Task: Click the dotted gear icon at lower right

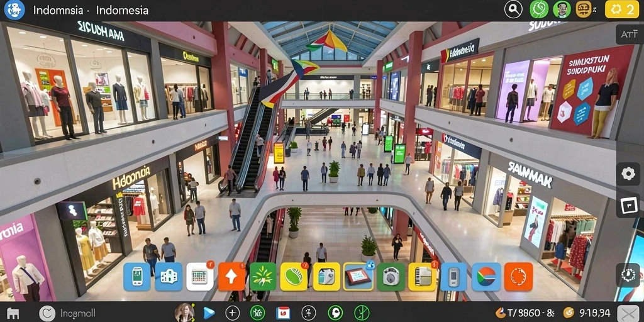Action: click(628, 275)
